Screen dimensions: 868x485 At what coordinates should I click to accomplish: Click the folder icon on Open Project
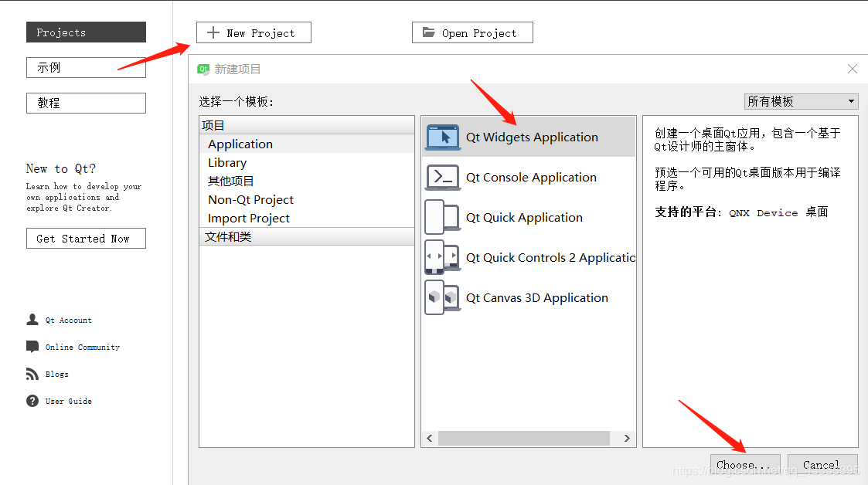tap(429, 32)
